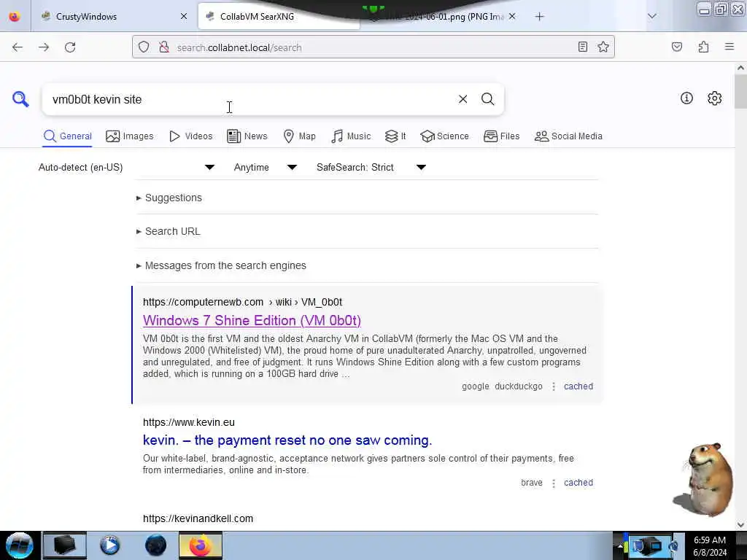Click the scrollbar up arrow
747x560 pixels.
tap(740, 68)
